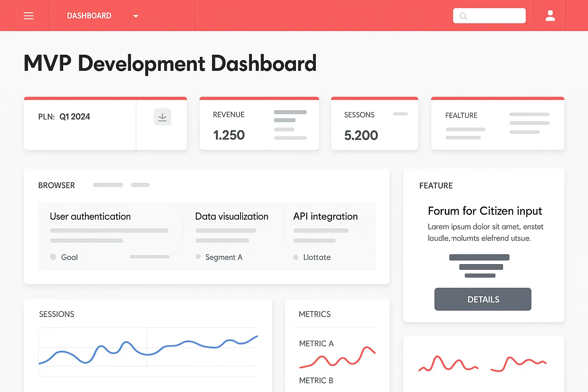Image resolution: width=588 pixels, height=392 pixels.
Task: Click the MVP Development Dashboard title
Action: pos(170,64)
